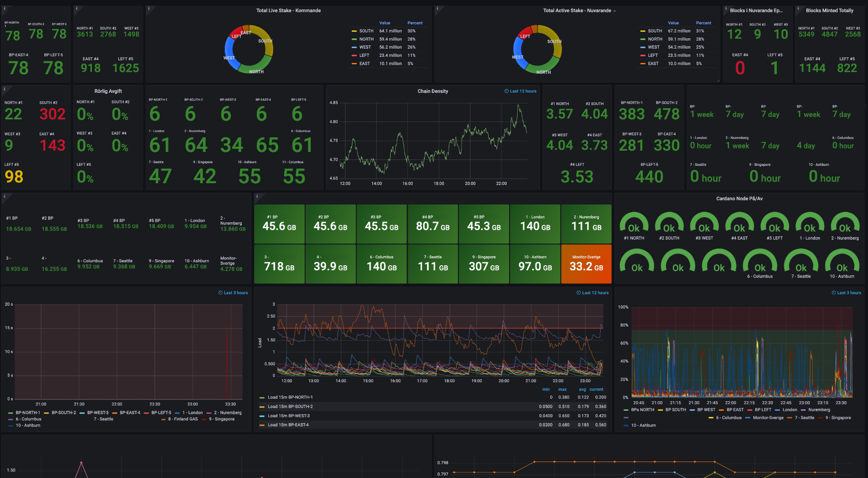This screenshot has width=868, height=478.
Task: Toggle Load 15m BP-WEST-3 legend series
Action: point(289,416)
